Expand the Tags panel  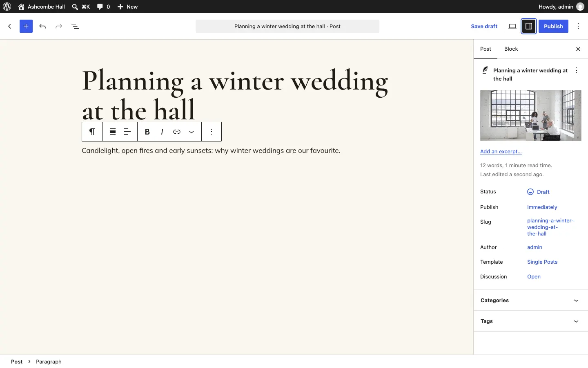coord(531,321)
